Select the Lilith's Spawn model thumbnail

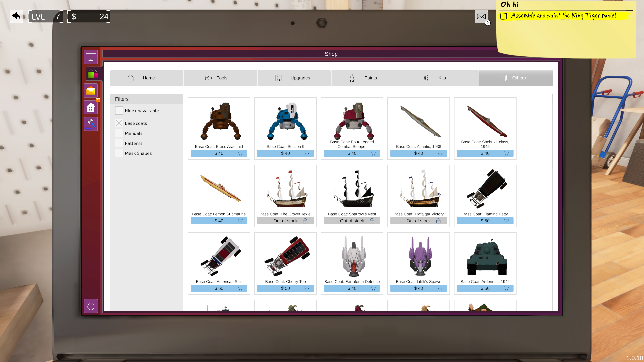point(420,256)
